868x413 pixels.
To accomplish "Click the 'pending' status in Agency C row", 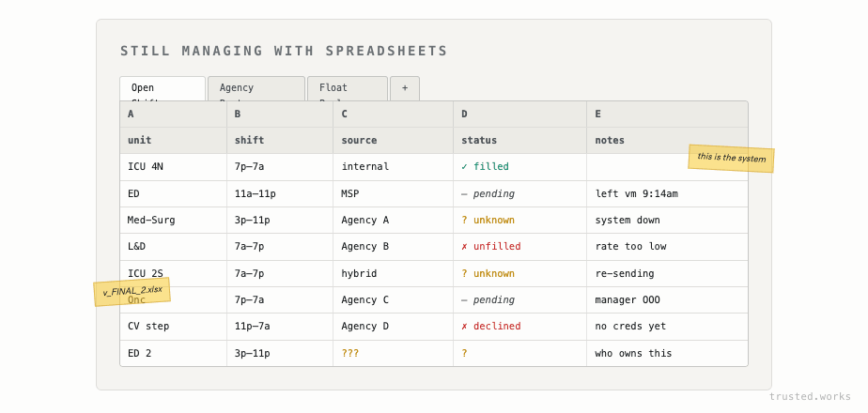I will click(519, 299).
